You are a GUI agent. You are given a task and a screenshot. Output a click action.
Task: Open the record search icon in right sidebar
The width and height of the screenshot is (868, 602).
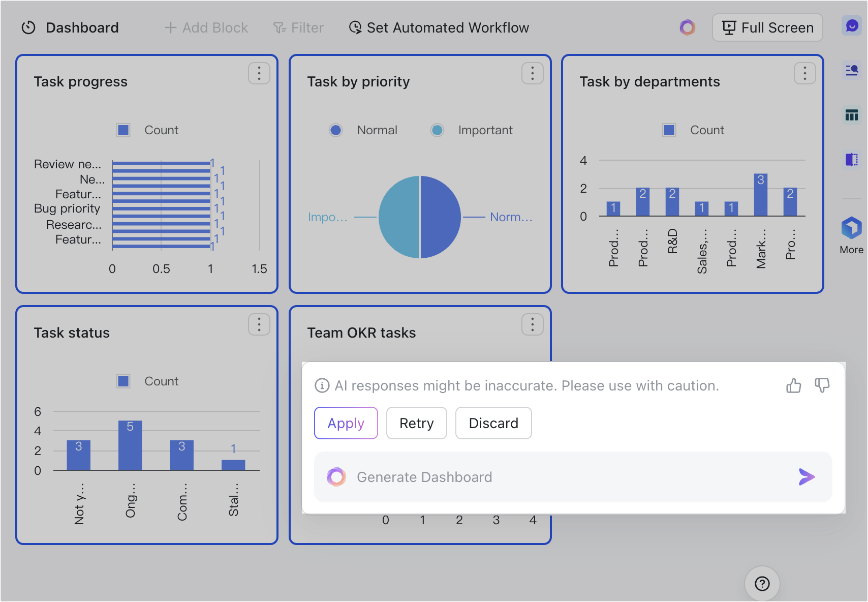pos(852,70)
